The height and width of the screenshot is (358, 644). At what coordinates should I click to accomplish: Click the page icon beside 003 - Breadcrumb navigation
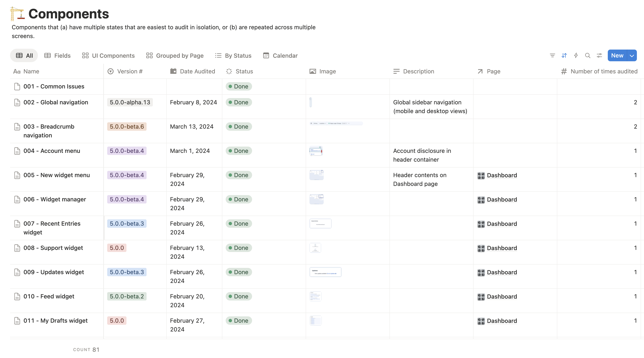click(17, 127)
